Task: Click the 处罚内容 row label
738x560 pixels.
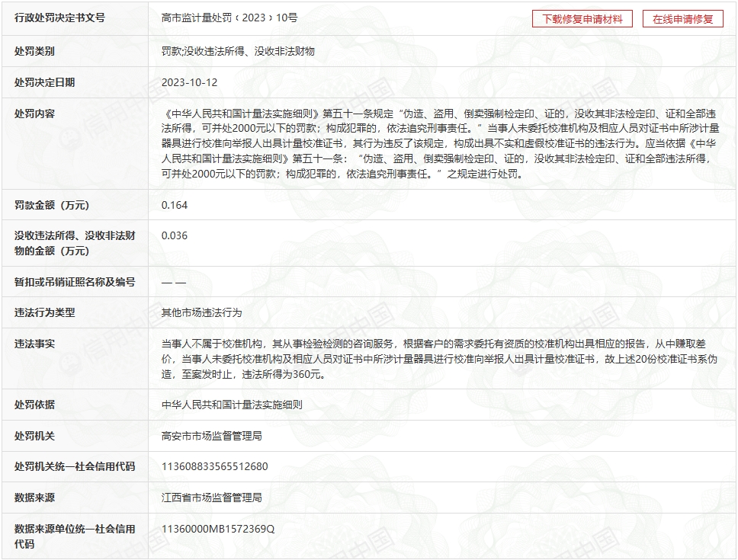Action: coord(34,114)
